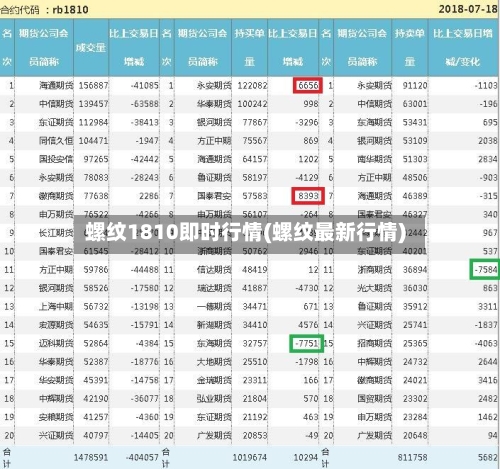500x469 pixels.
Task: Click the 同信久恒 company name
Action: click(56, 141)
